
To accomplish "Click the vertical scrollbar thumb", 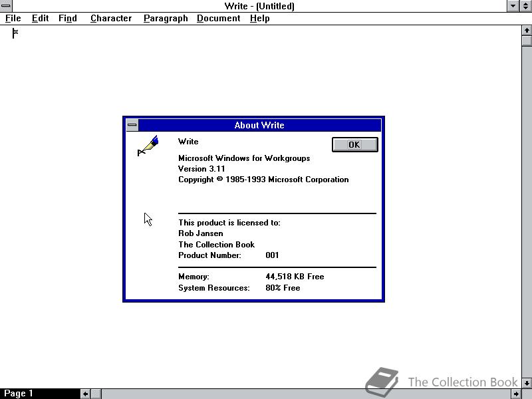I will click(527, 41).
